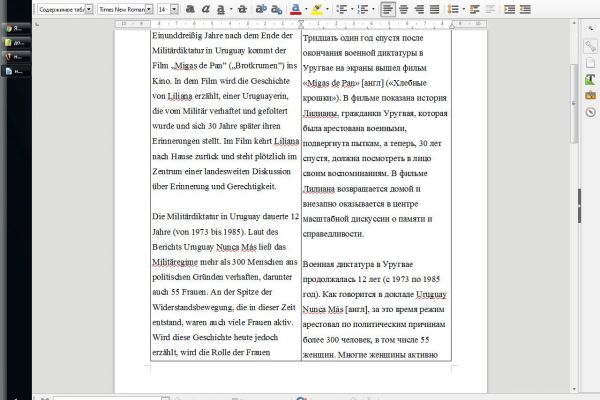Screen dimensions: 600x400
Task: Toggle the bulleted list
Action: (x=341, y=9)
